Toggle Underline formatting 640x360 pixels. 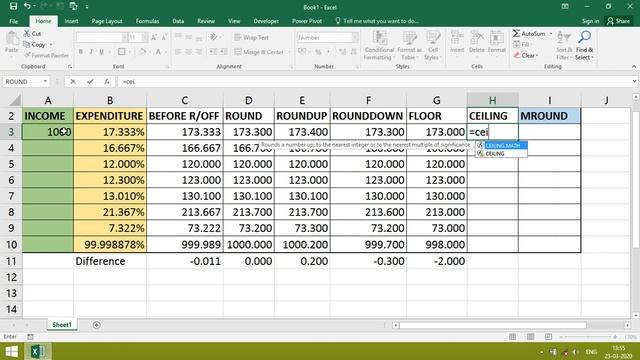[101, 52]
